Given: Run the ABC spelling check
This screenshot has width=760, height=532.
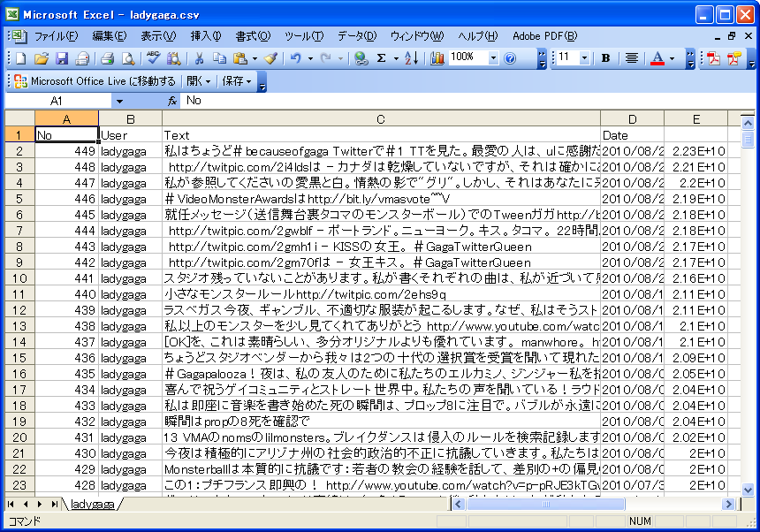Looking at the screenshot, I should coord(153,58).
